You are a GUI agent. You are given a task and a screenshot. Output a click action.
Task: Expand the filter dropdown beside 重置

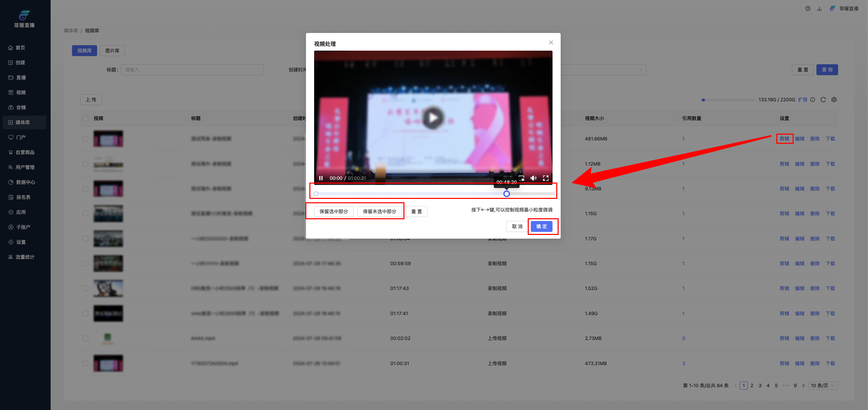(x=640, y=70)
